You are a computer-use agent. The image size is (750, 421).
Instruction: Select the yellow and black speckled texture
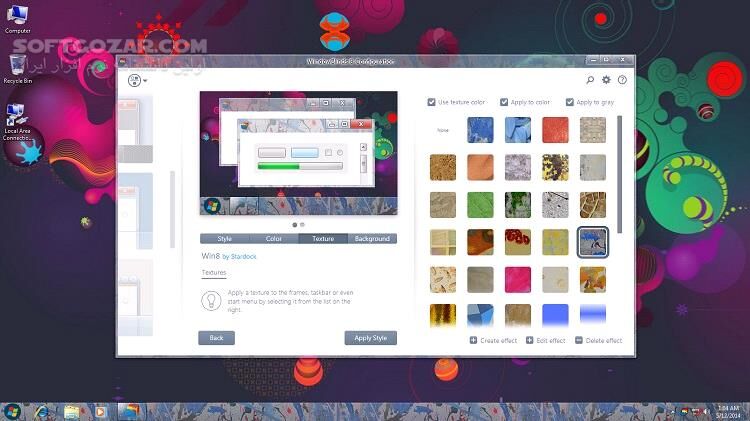[555, 167]
